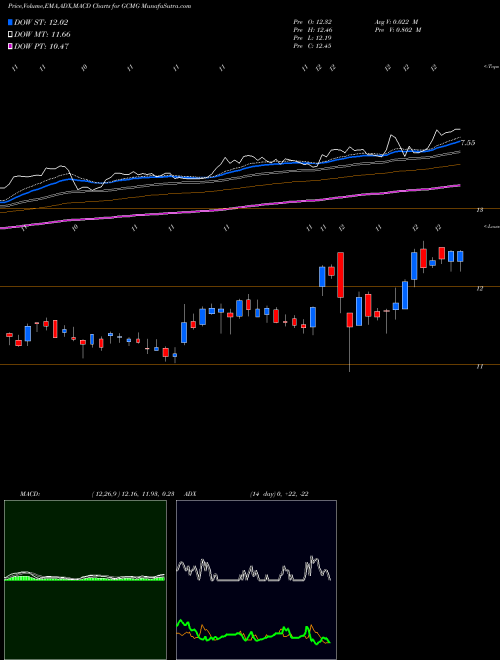Click the 'Pre V: 0.802 M' value
Screen dimensions: 500x660
(398, 30)
